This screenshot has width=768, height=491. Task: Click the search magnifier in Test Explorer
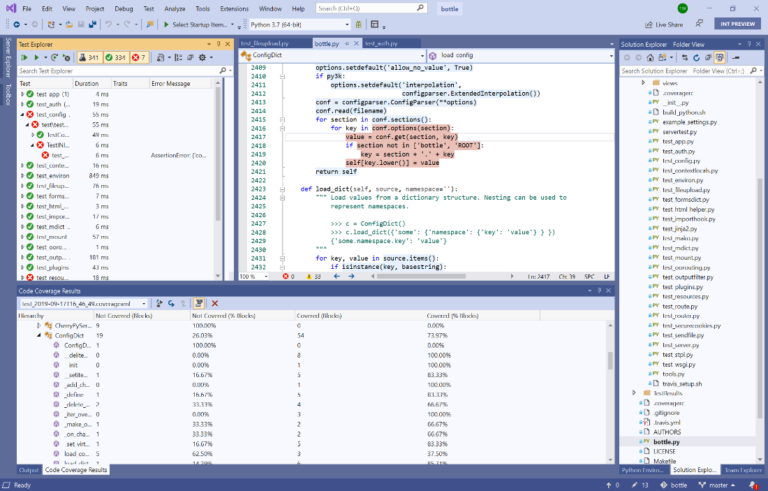click(221, 71)
